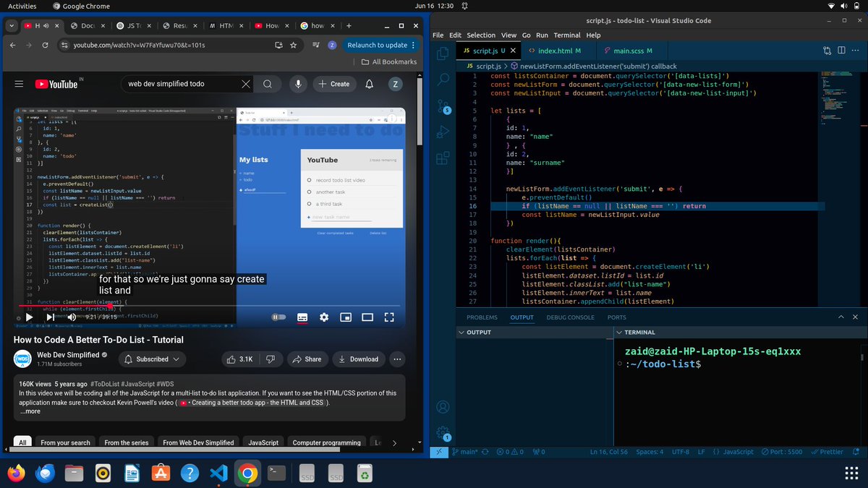This screenshot has height=488, width=868.
Task: Toggle the video autoplay switch
Action: click(279, 317)
